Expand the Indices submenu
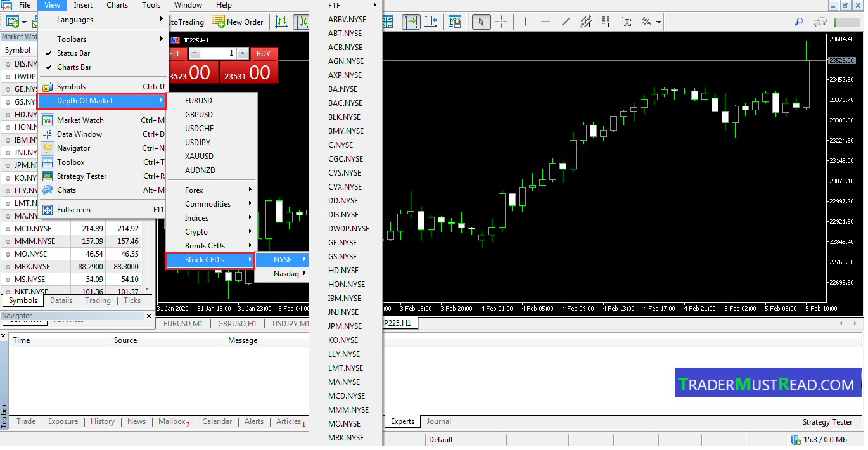 point(211,218)
